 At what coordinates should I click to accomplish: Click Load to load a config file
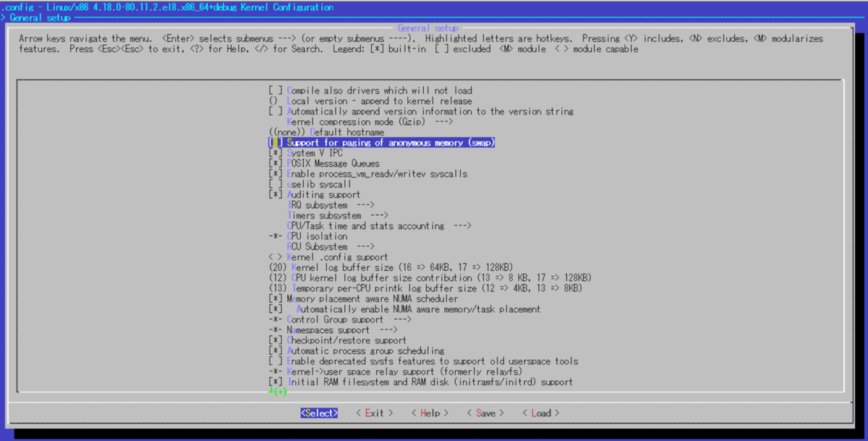point(540,413)
